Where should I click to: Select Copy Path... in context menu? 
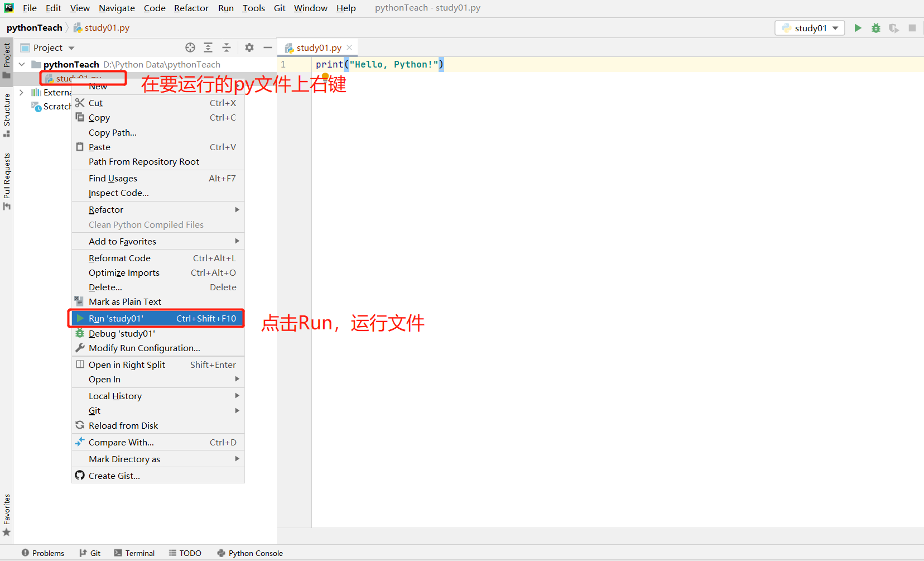click(158, 132)
